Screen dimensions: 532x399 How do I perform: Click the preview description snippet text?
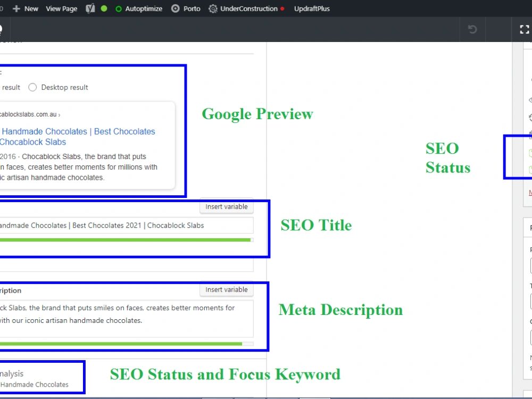(79, 167)
